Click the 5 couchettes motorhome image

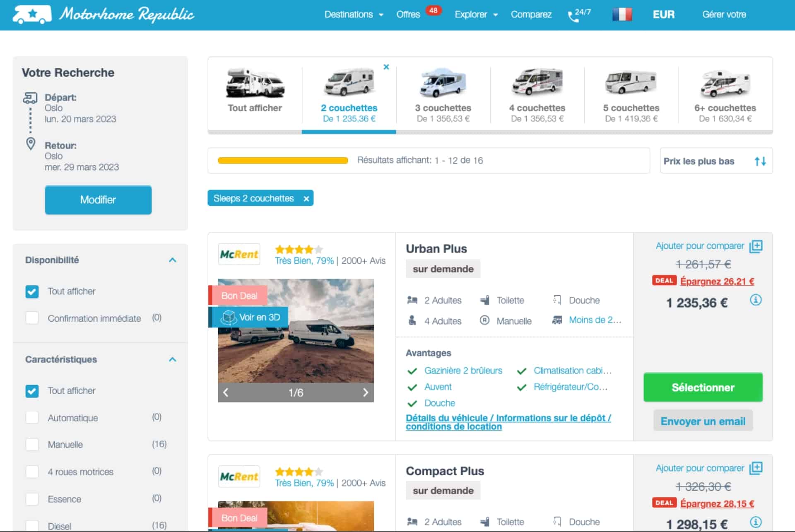[x=631, y=82]
